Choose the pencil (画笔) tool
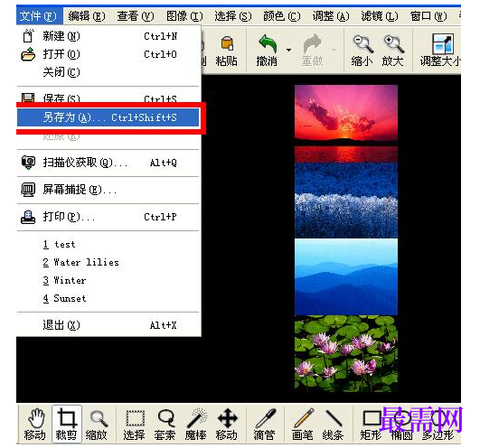Image resolution: width=480 pixels, height=448 pixels. 303,425
